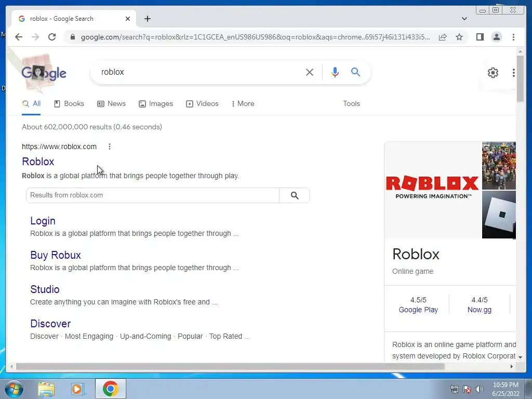Open the Roblox main result link
The width and height of the screenshot is (532, 399).
(38, 162)
